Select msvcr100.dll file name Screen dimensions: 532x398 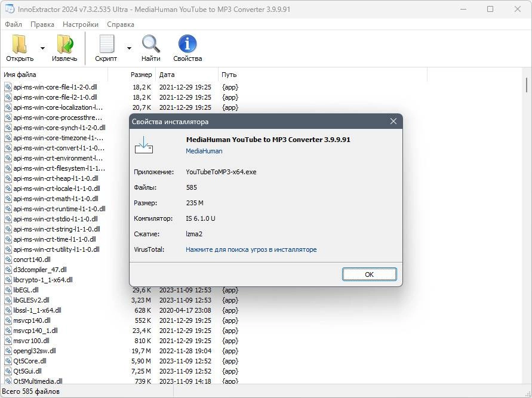(31, 341)
